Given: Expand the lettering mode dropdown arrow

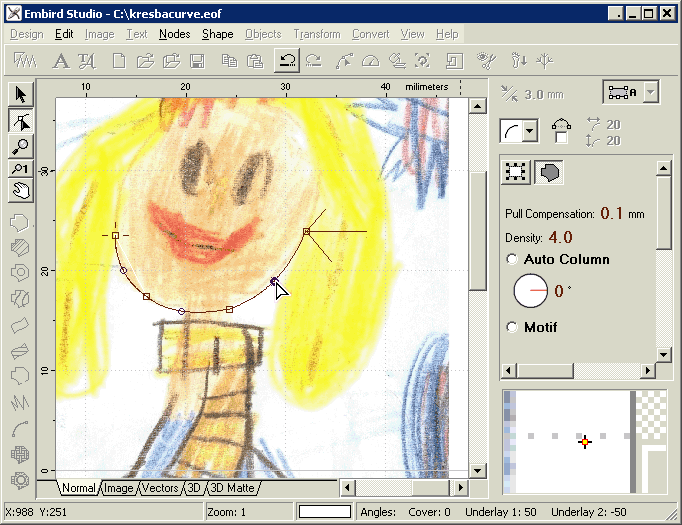Looking at the screenshot, I should [651, 93].
